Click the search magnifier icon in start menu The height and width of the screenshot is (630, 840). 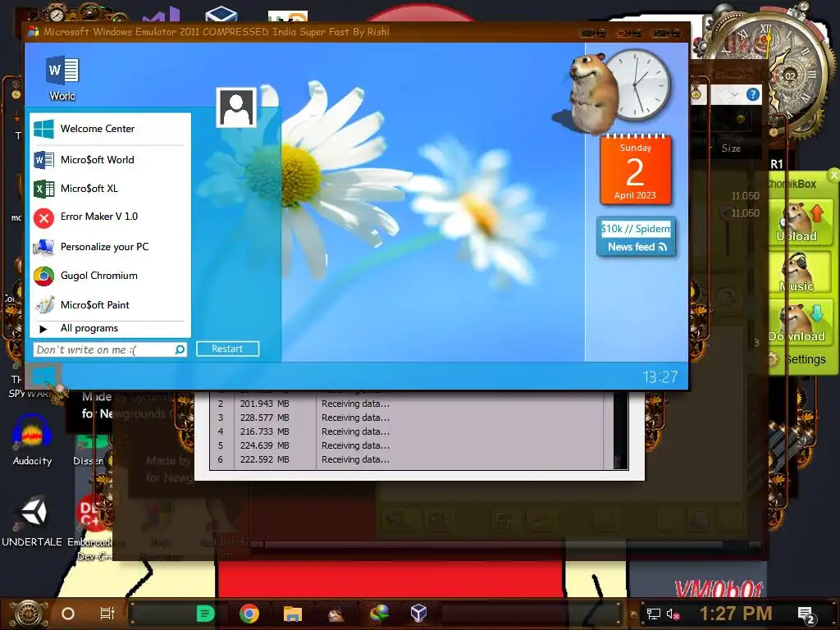180,349
